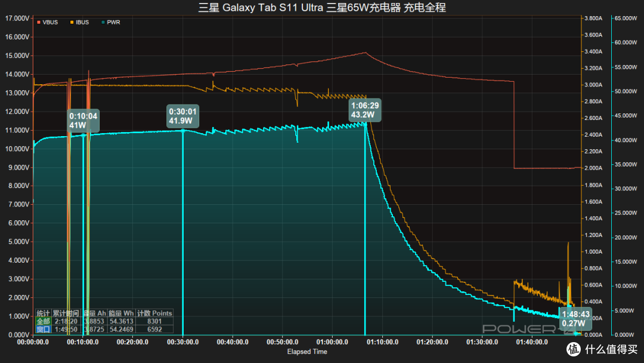Click the 00:00:00.0 time axis tick

pyautogui.click(x=33, y=342)
